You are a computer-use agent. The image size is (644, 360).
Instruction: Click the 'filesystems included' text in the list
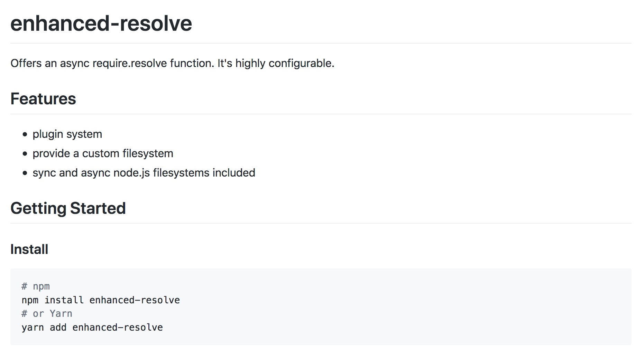coord(204,173)
